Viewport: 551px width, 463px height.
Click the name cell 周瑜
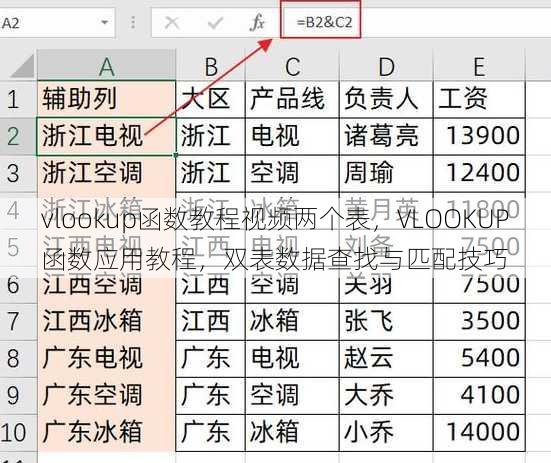click(x=386, y=173)
